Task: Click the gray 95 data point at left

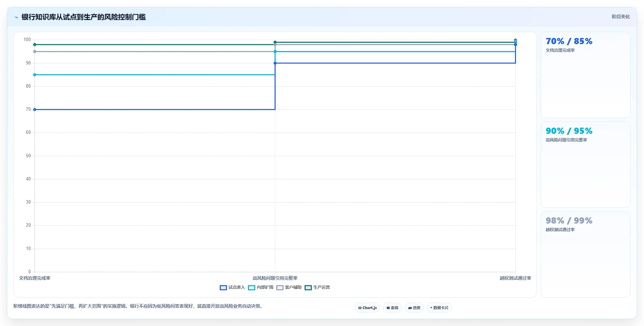Action: tap(34, 52)
